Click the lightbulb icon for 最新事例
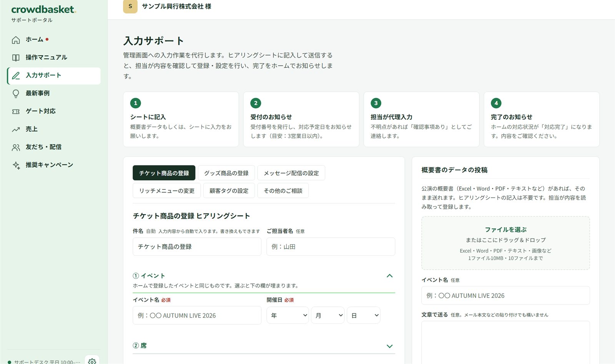This screenshot has width=615, height=364. (x=16, y=93)
